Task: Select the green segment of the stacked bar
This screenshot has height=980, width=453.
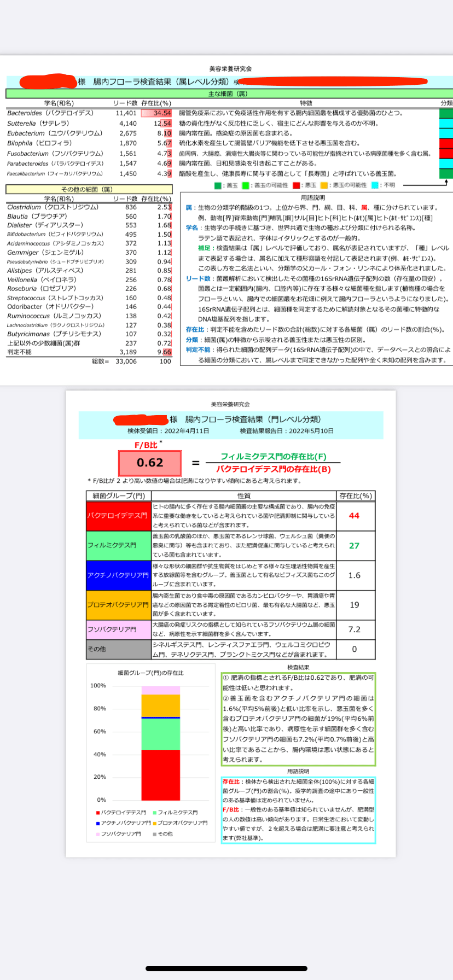Action: [x=160, y=734]
